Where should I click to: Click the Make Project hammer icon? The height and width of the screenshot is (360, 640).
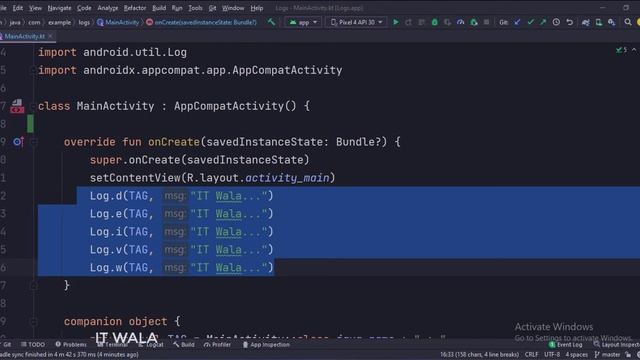pos(271,22)
